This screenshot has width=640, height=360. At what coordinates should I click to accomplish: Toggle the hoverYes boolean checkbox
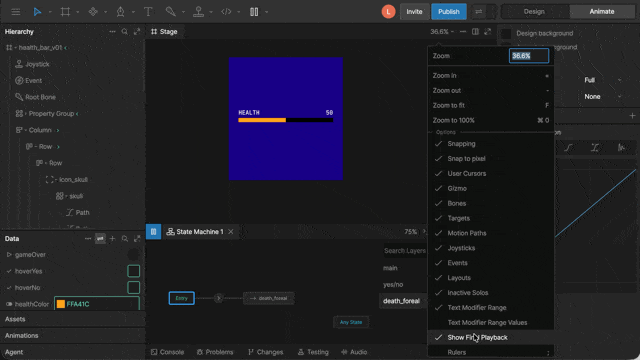pos(133,271)
